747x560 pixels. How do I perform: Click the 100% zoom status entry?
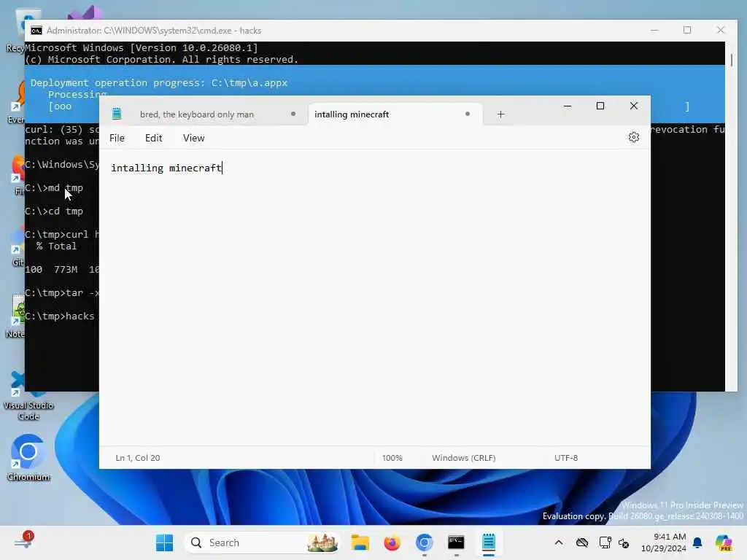click(392, 458)
